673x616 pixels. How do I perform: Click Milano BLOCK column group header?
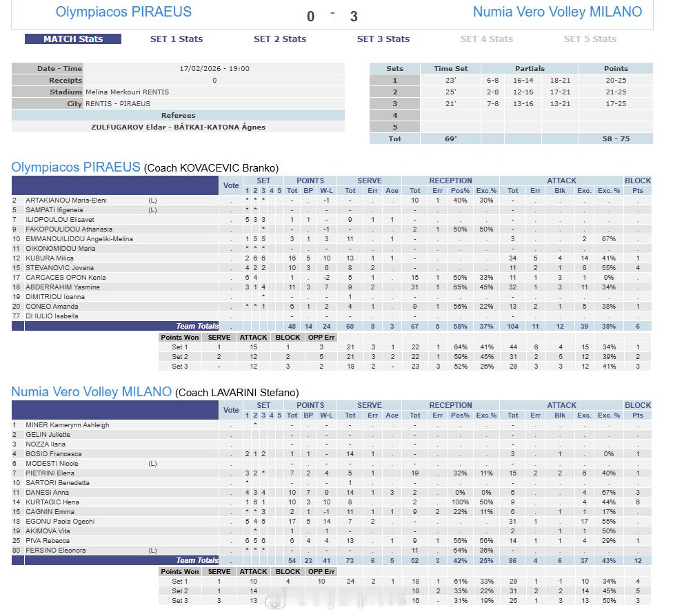pyautogui.click(x=638, y=405)
